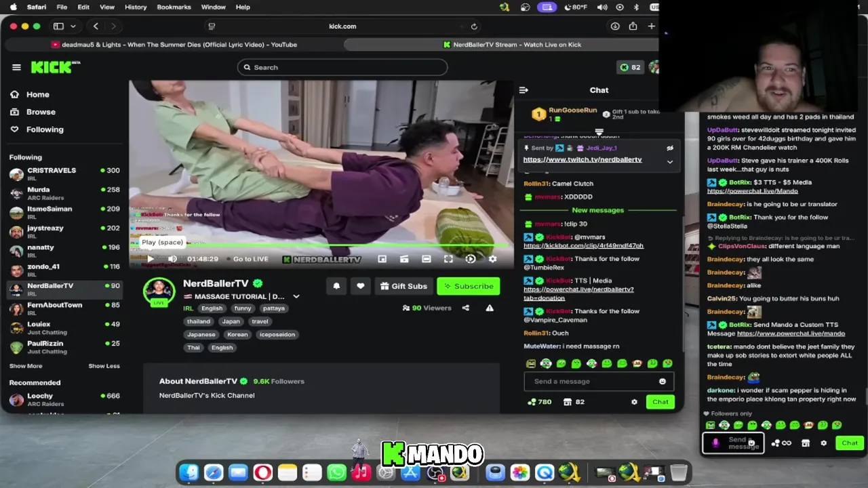Viewport: 868px width, 488px height.
Task: Open Safari sidebar toggle
Action: coord(58,26)
